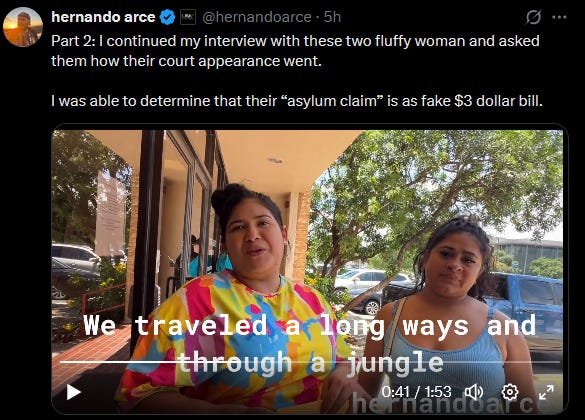Mute the video with the speaker icon
The image size is (585, 420).
(x=474, y=392)
